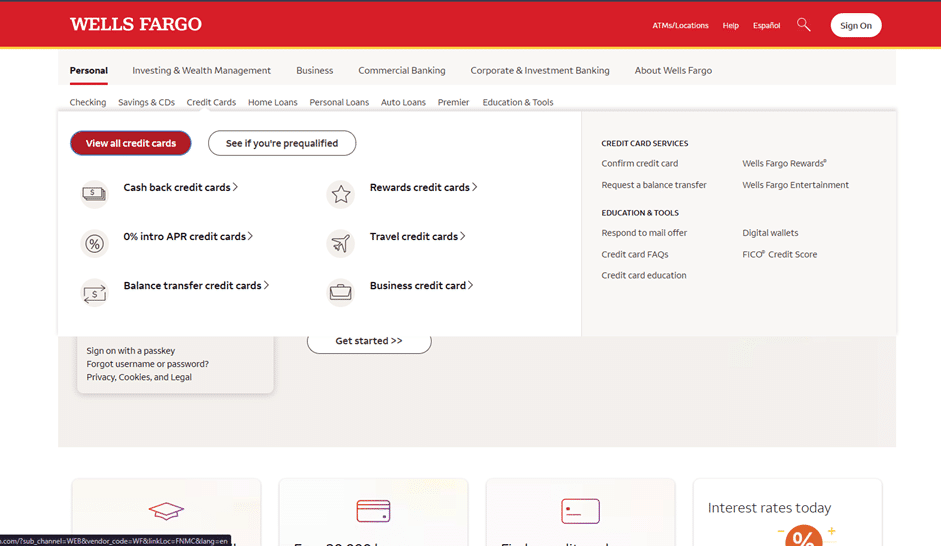This screenshot has height=546, width=941.
Task: Open the Premier menu
Action: 453,102
